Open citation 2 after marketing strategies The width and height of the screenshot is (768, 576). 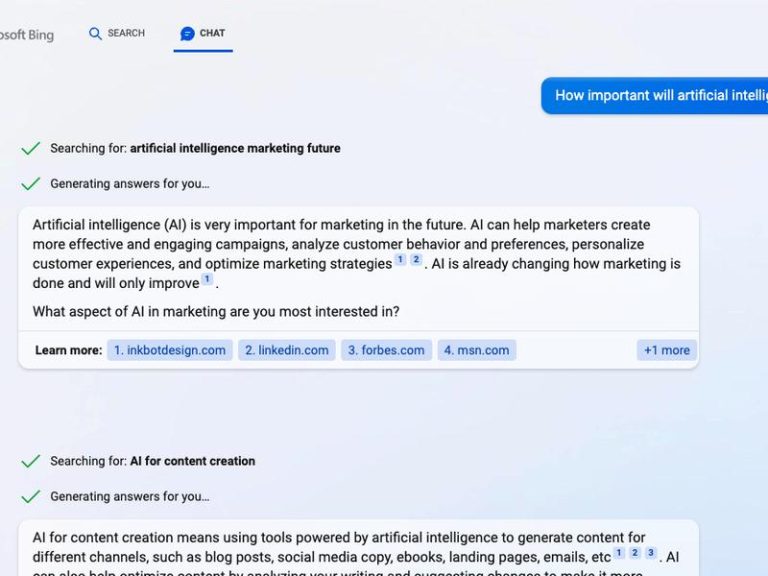[x=416, y=260]
